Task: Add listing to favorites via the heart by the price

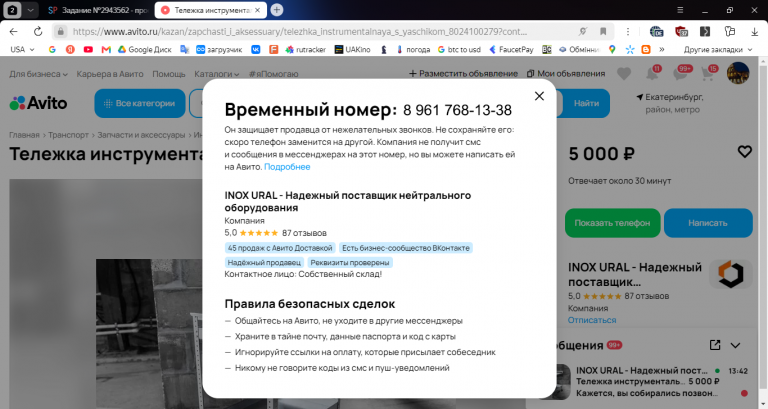Action: [x=744, y=152]
